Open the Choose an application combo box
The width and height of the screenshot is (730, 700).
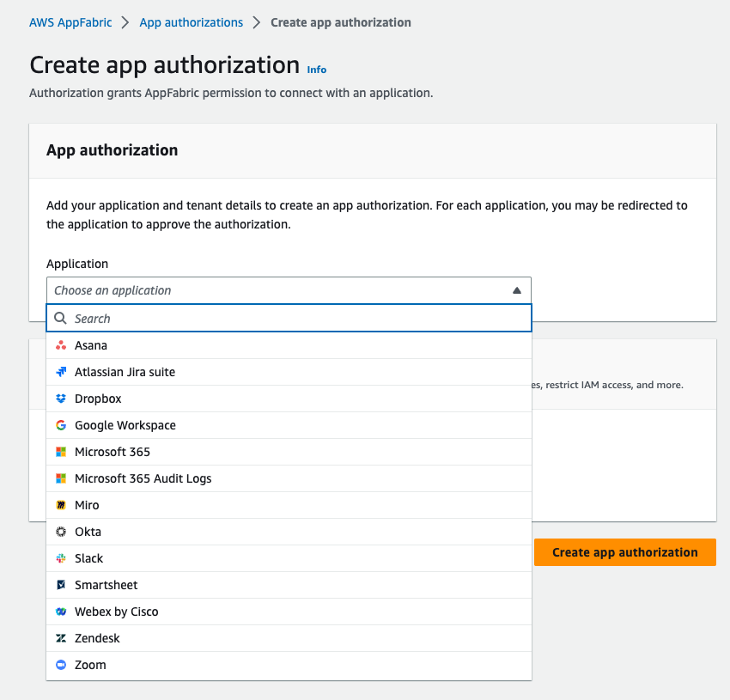275,290
